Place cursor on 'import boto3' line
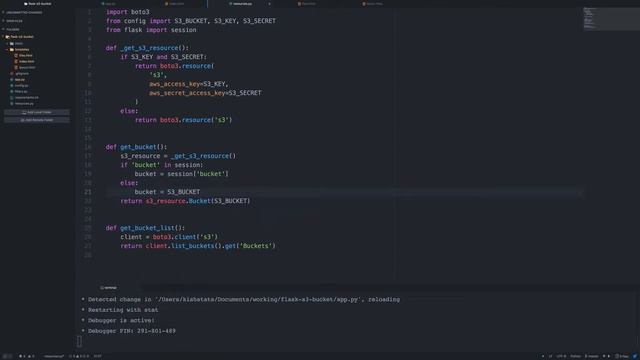 pos(128,12)
